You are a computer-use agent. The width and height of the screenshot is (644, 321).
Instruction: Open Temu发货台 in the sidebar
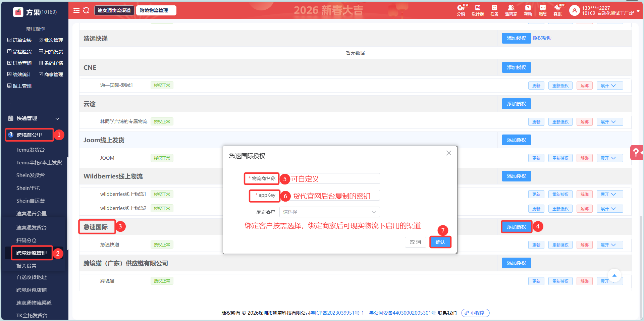31,150
